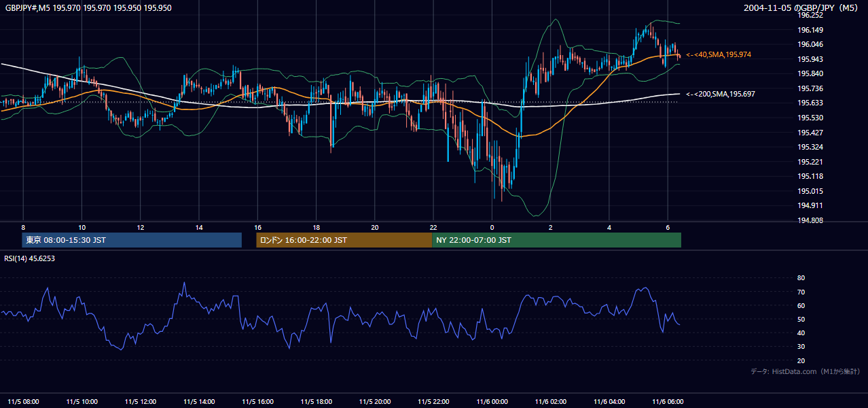Click the 11/5 14:00 time axis label
Viewport: 868px width, 408px height.
[199, 402]
